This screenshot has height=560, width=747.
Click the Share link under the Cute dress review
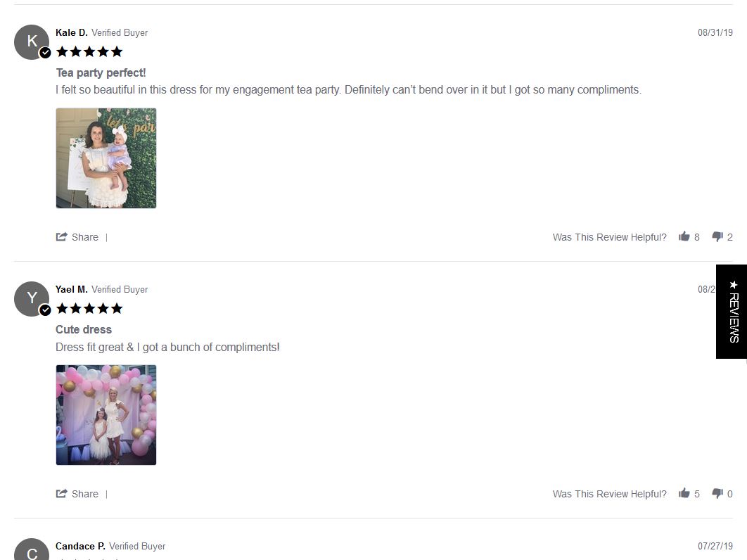tap(85, 494)
